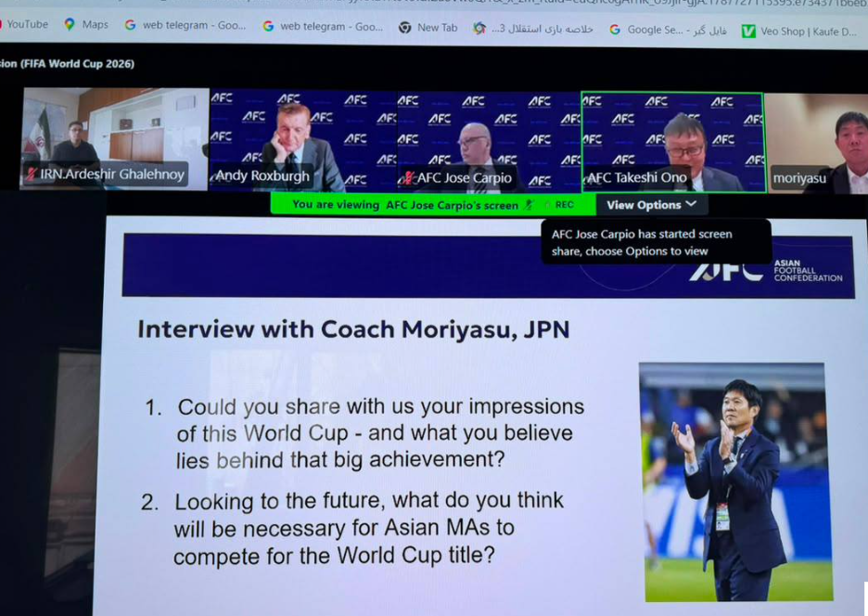This screenshot has width=868, height=616.
Task: Select AFC Takeshi Ono video thumbnail
Action: [x=673, y=143]
